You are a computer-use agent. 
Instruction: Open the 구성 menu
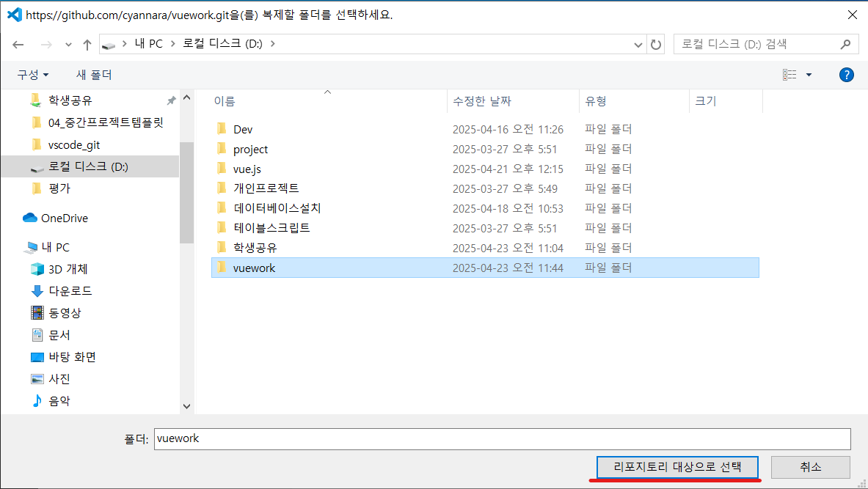[33, 75]
